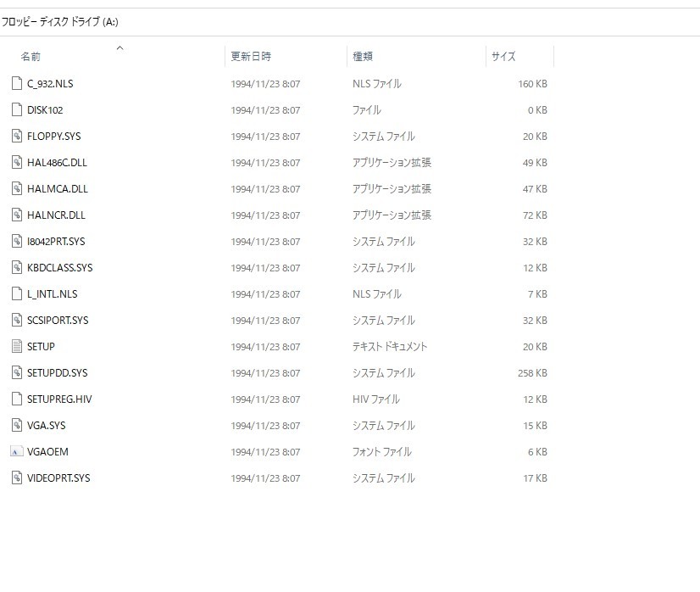
Task: Click the SETUPREG.HIV file name
Action: tap(59, 399)
